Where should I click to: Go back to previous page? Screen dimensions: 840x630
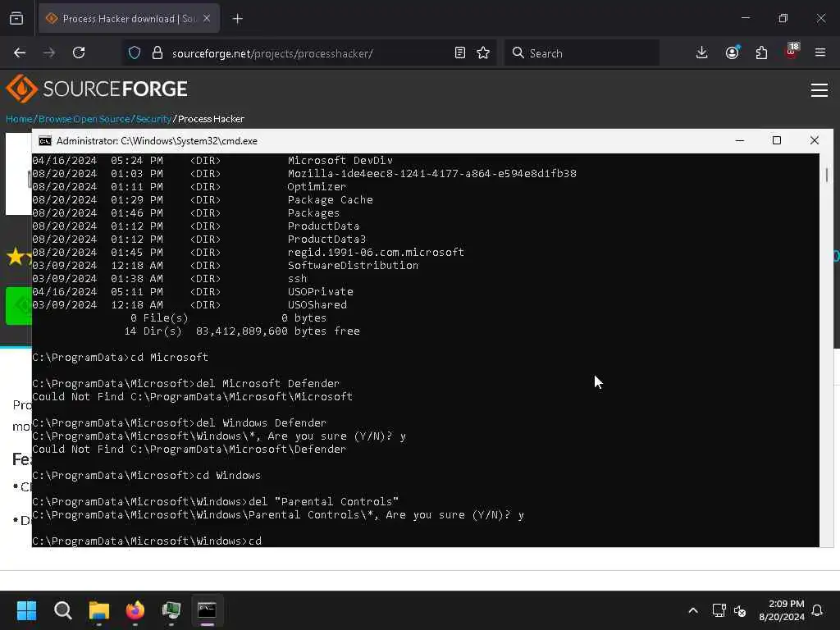pos(20,53)
